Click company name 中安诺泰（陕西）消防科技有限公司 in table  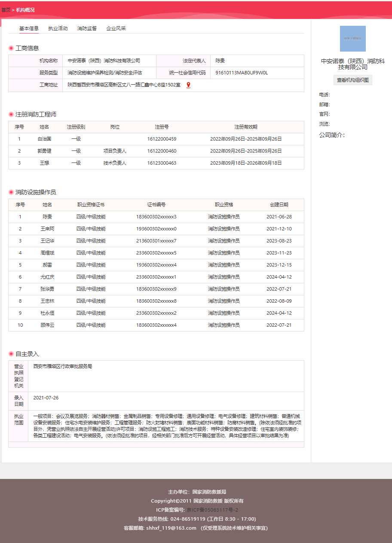tap(104, 61)
